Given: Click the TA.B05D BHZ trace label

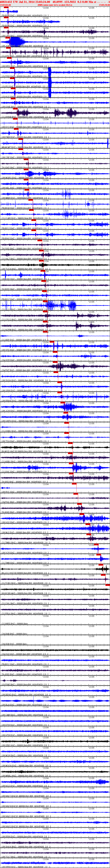Looking at the screenshot, I should click(x=25, y=289).
